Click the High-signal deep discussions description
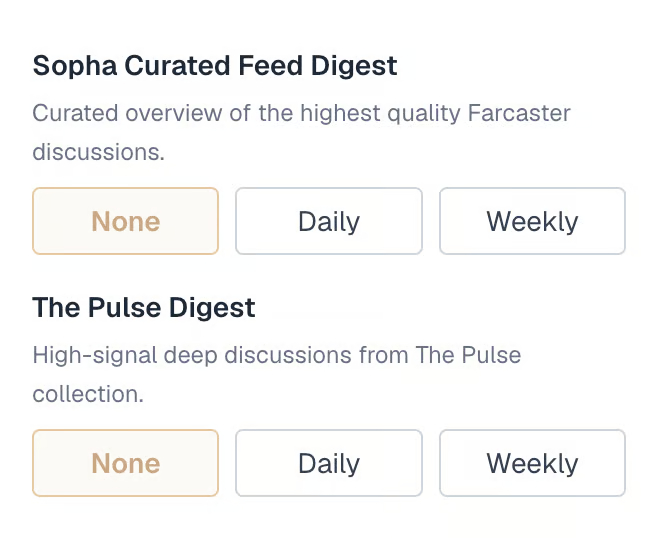658x538 pixels. [x=277, y=374]
